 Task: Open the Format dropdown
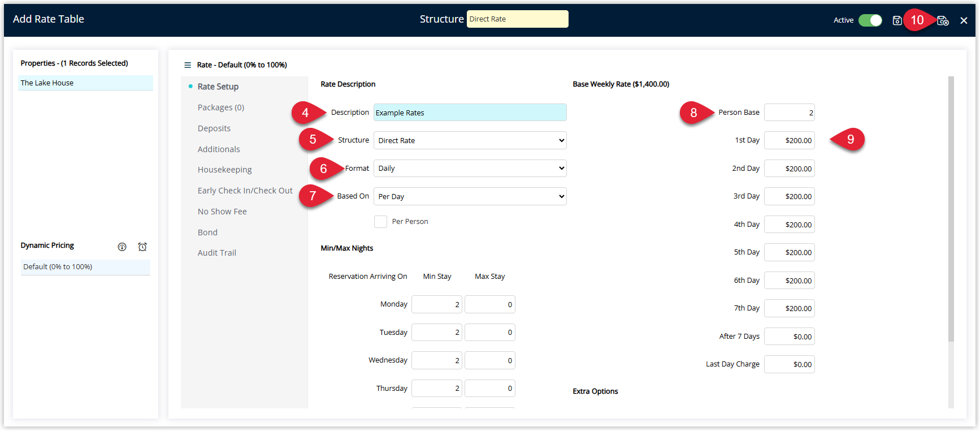click(470, 168)
